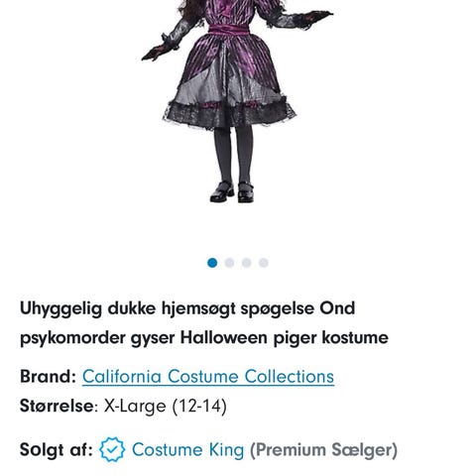Switch to the second image dot
This screenshot has width=476, height=476.
(229, 263)
